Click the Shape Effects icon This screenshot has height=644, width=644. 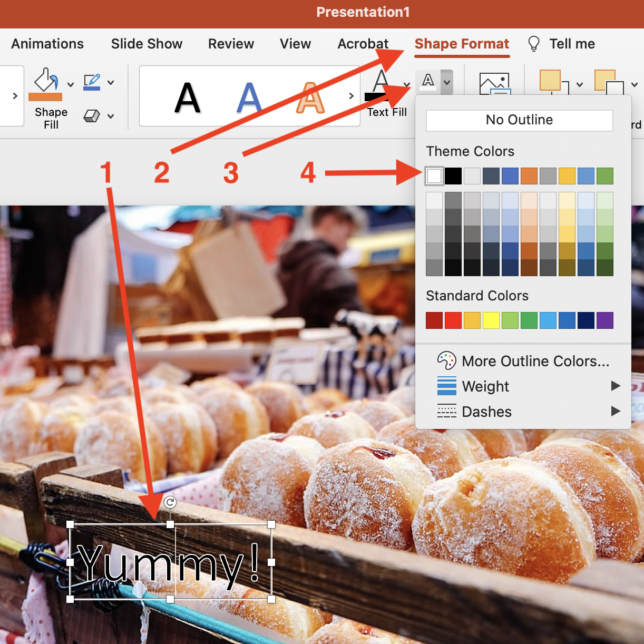click(92, 116)
